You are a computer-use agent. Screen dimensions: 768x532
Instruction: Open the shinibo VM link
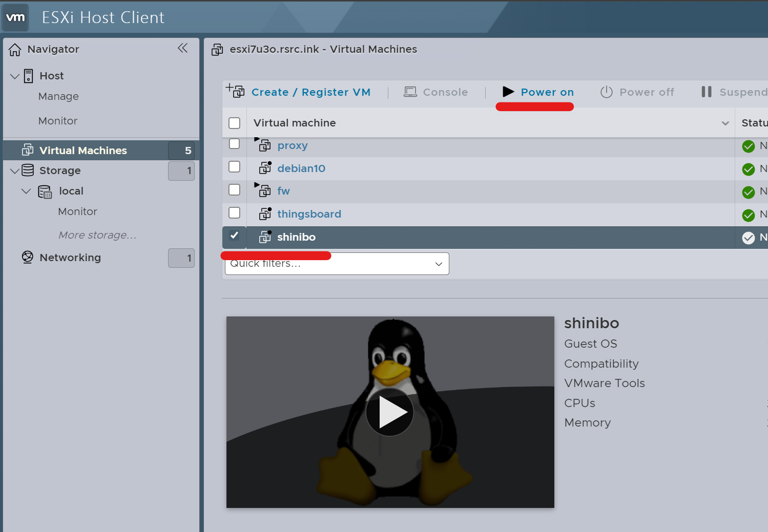[296, 237]
